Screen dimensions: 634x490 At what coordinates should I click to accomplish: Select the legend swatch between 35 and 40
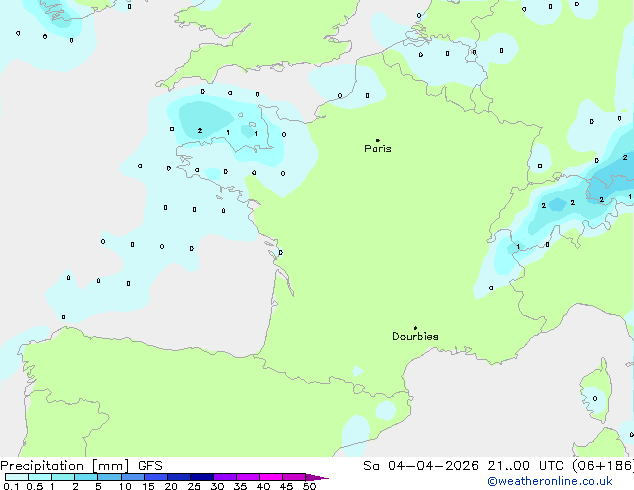[247, 477]
